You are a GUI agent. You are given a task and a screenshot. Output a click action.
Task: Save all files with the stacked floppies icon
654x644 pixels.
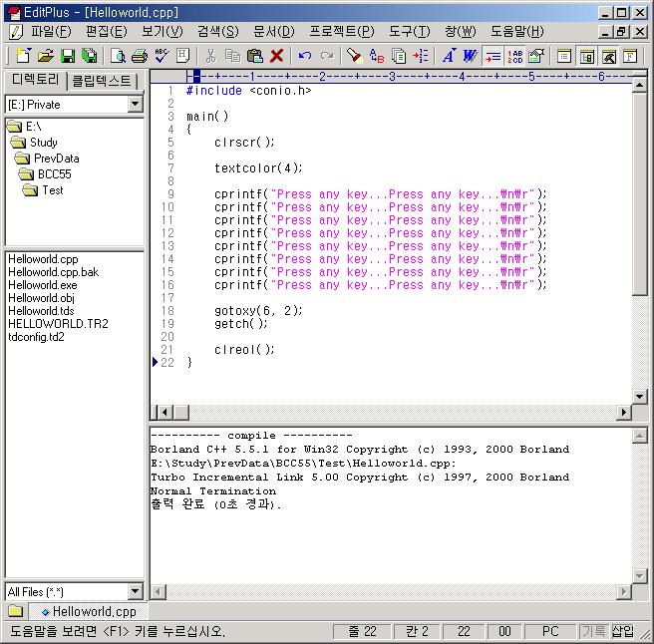tap(90, 56)
